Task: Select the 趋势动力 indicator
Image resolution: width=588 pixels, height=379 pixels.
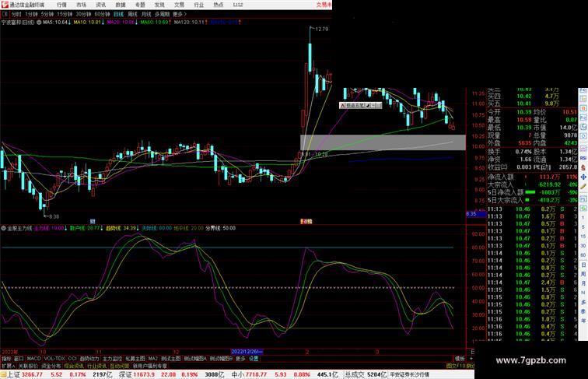Action: tap(89, 359)
